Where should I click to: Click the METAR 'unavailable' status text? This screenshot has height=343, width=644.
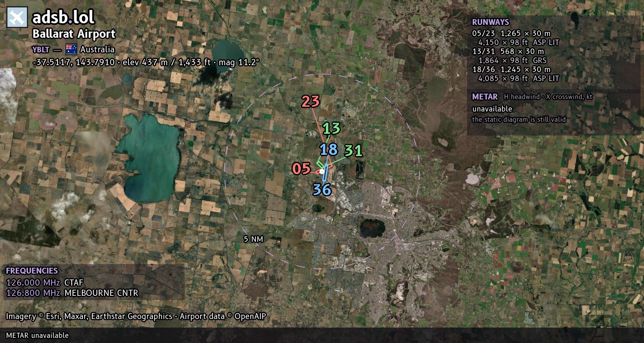pos(492,109)
